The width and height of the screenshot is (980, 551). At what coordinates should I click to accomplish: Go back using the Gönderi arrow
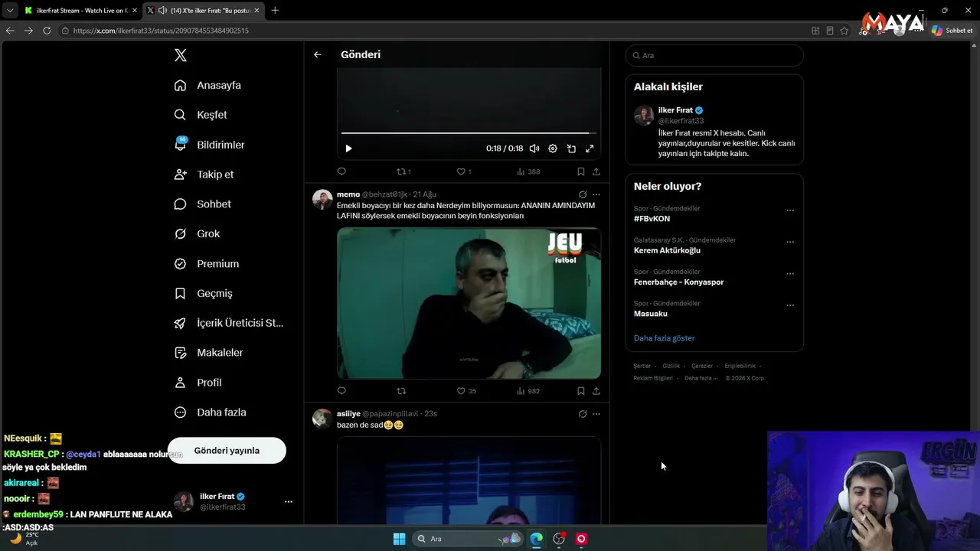click(x=318, y=54)
